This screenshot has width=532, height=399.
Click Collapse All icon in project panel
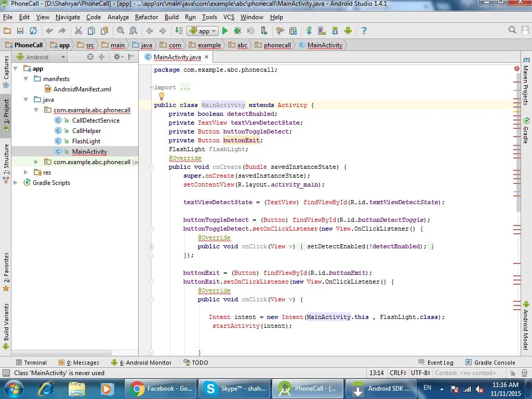click(101, 57)
